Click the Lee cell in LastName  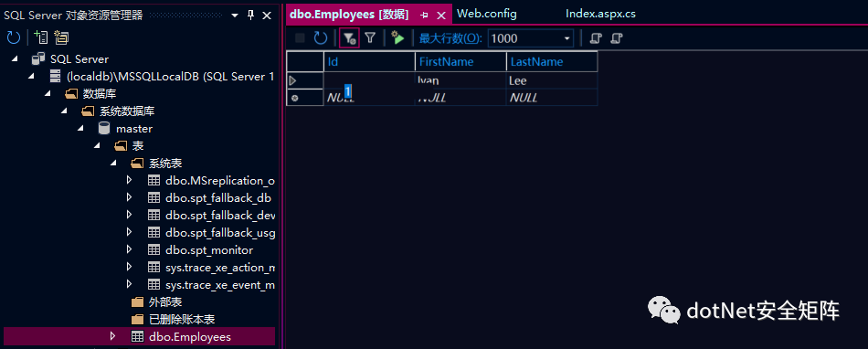(x=552, y=80)
